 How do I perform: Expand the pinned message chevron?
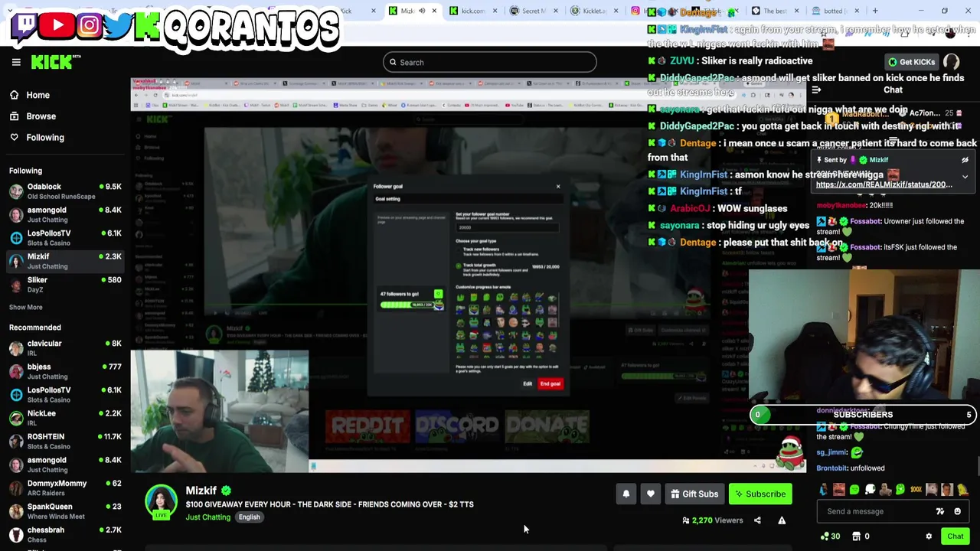pyautogui.click(x=965, y=177)
